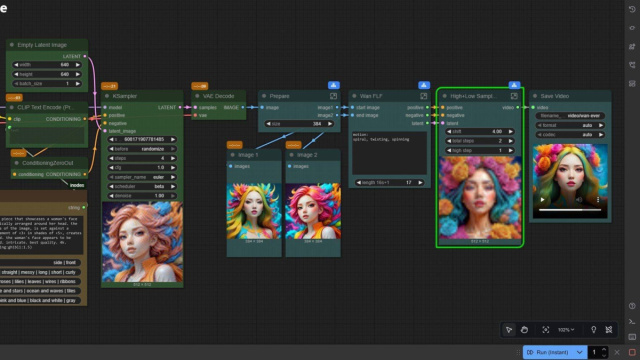Click the lightbulb icon in canvas toolbar
The width and height of the screenshot is (640, 360).
tap(593, 330)
